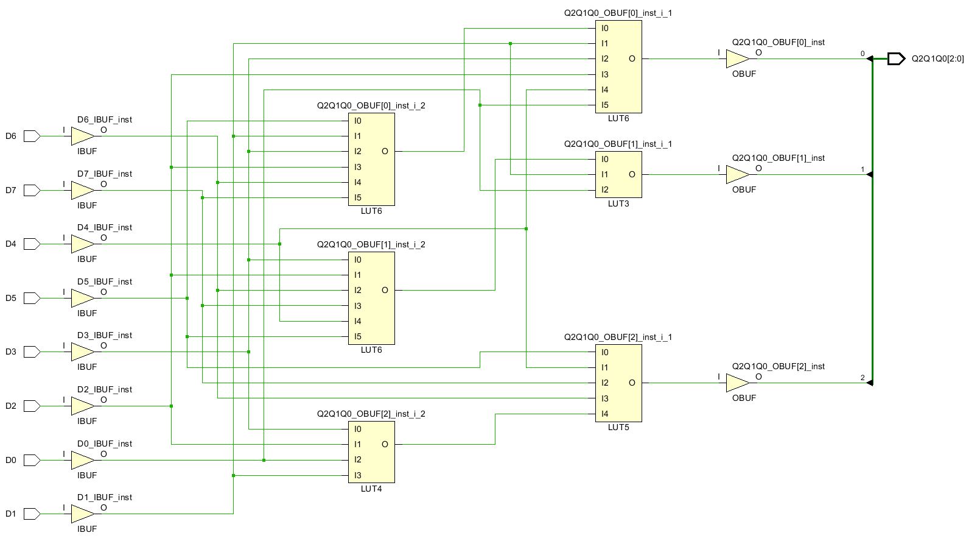Click the Q2Q1Q0_OBUF[0]_inst_i_2 label text
The height and width of the screenshot is (541, 980).
pyautogui.click(x=371, y=105)
